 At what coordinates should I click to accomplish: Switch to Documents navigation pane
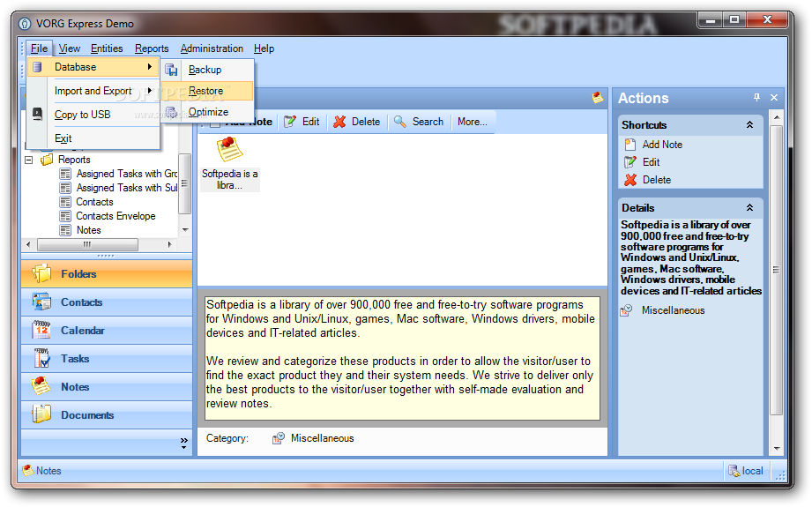(x=107, y=414)
